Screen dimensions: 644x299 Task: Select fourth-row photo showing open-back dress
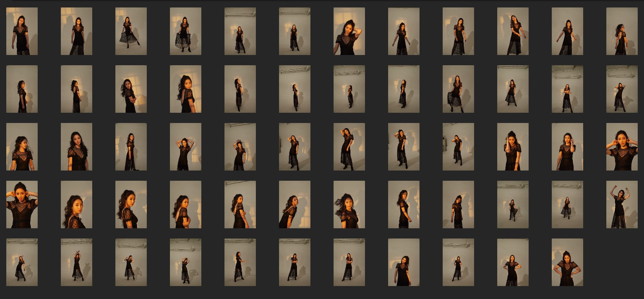pos(186,204)
